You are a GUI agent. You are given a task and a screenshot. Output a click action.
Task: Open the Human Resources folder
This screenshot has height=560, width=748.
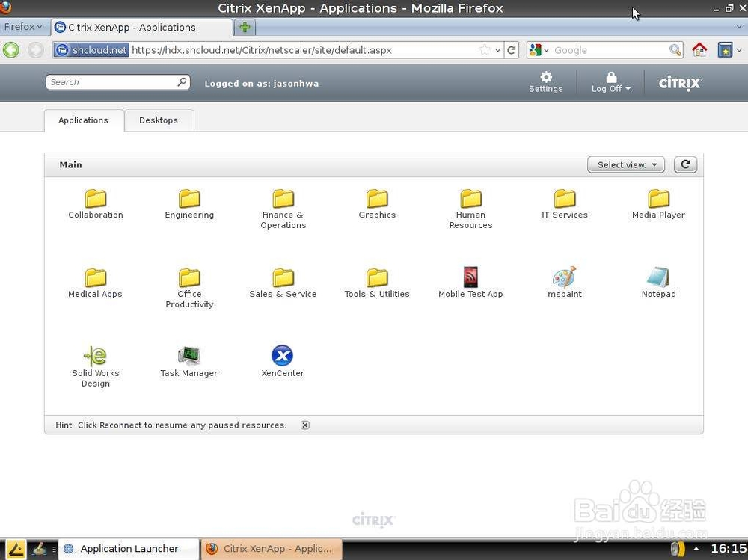click(x=470, y=209)
